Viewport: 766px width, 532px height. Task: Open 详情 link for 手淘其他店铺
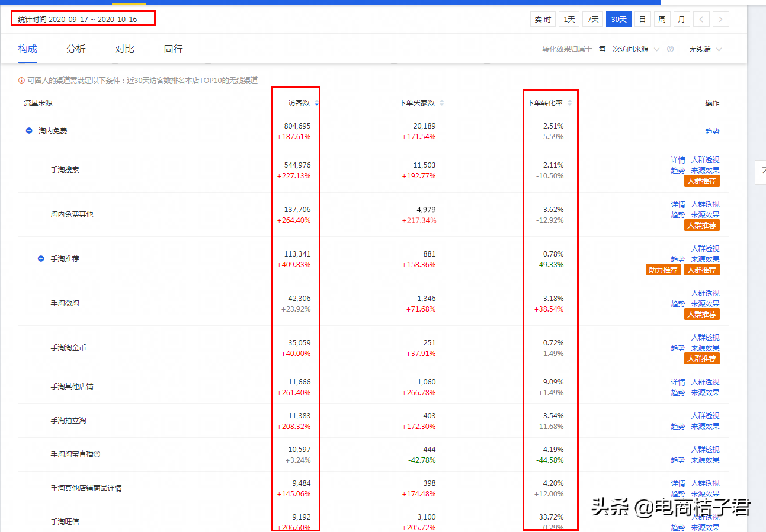point(678,382)
